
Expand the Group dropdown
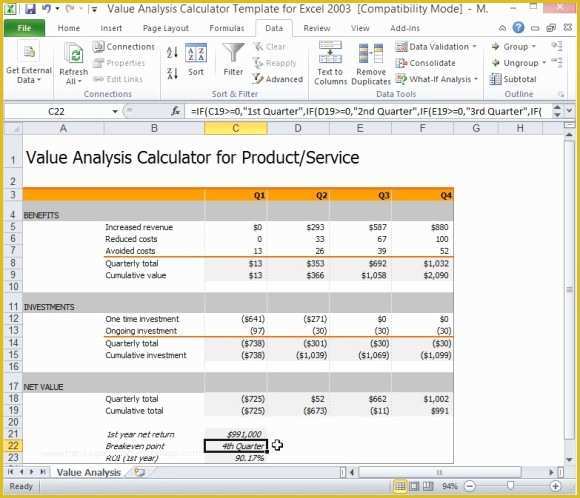tap(534, 47)
